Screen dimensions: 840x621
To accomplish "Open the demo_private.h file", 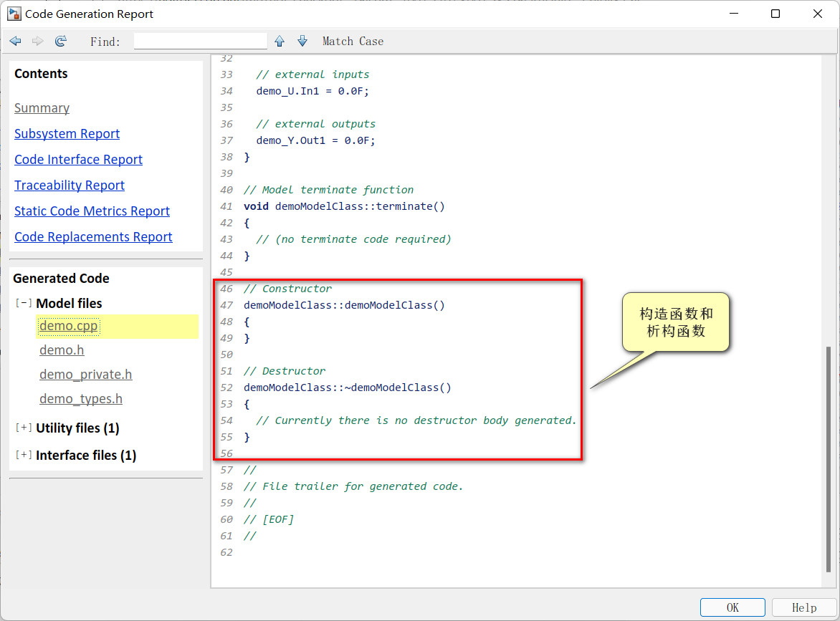I will click(x=86, y=375).
